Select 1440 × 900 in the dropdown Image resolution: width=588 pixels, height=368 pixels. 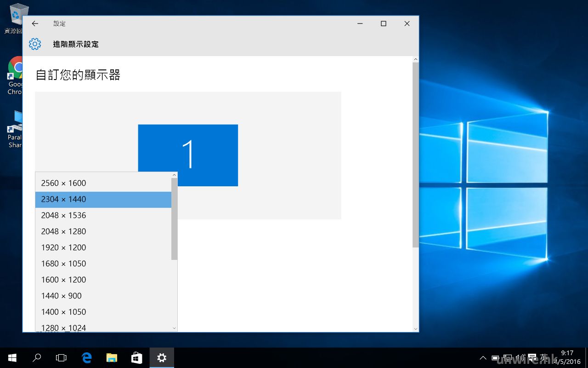(61, 296)
